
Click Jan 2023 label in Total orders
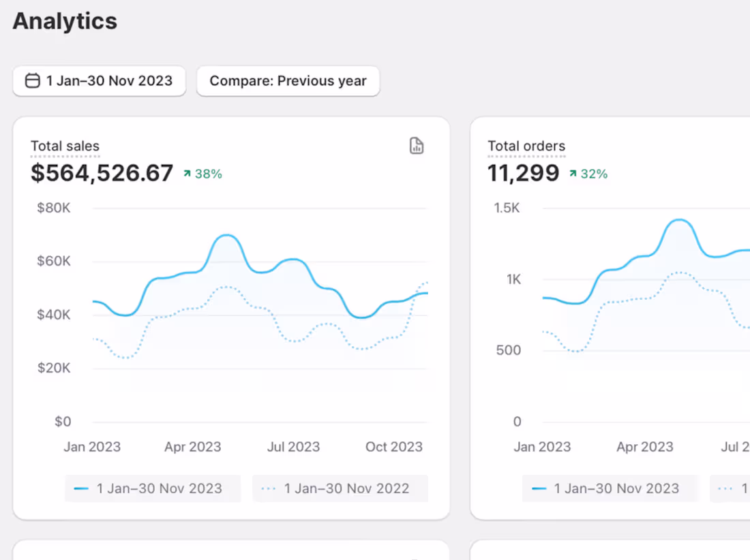tap(542, 447)
